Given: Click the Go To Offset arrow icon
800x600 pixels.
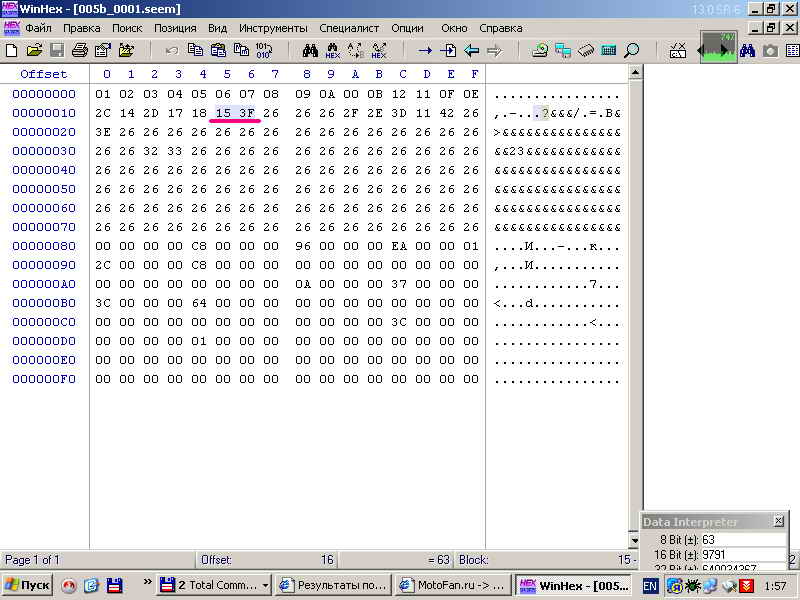Looking at the screenshot, I should coord(424,50).
